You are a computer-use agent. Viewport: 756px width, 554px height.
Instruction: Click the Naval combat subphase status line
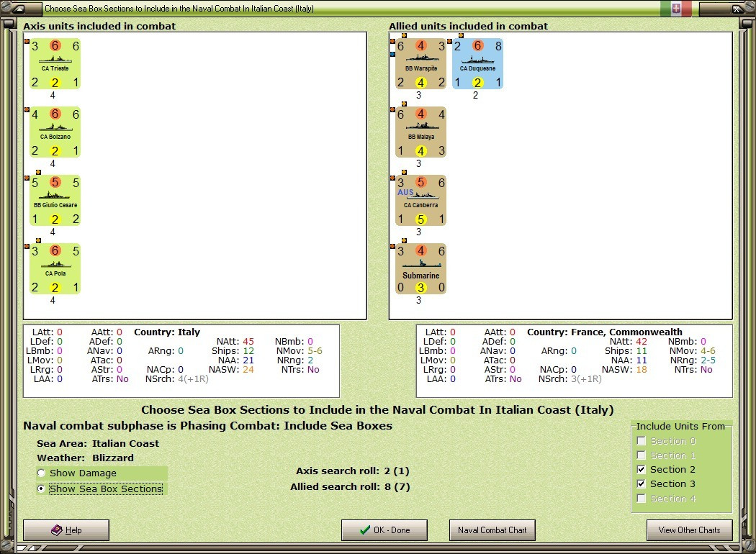pyautogui.click(x=208, y=426)
